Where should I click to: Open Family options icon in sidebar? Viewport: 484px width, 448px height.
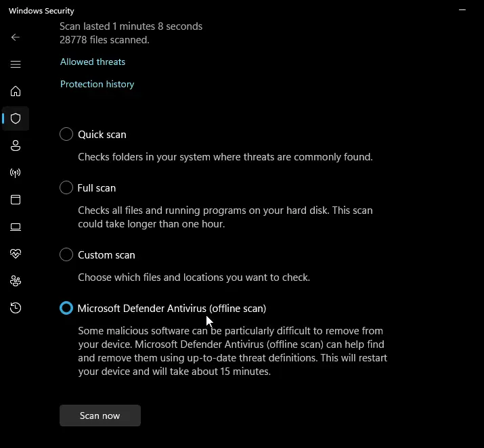point(16,281)
